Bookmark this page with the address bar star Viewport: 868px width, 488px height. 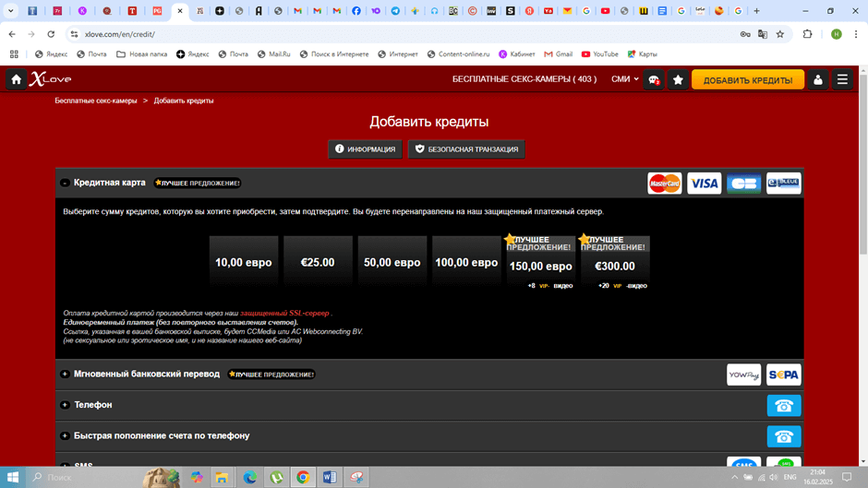pos(780,34)
